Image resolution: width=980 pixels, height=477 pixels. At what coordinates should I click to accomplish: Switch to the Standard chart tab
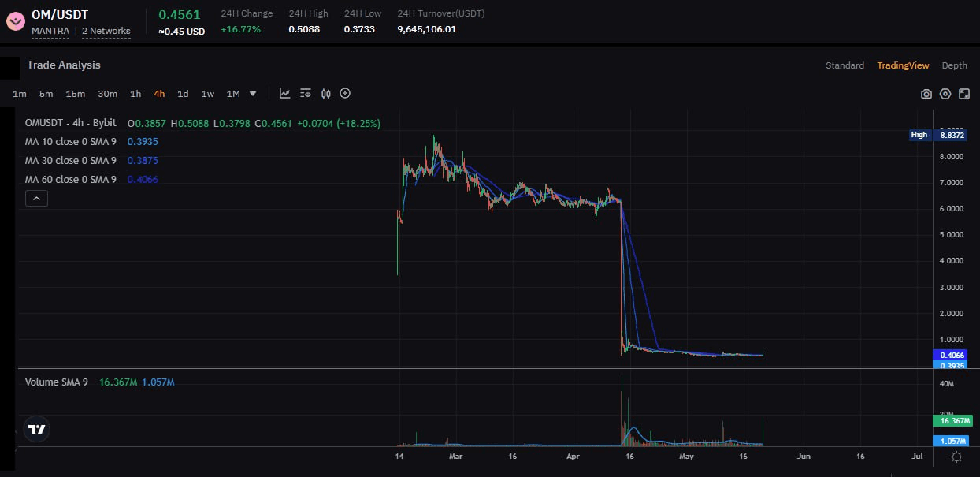coord(845,65)
